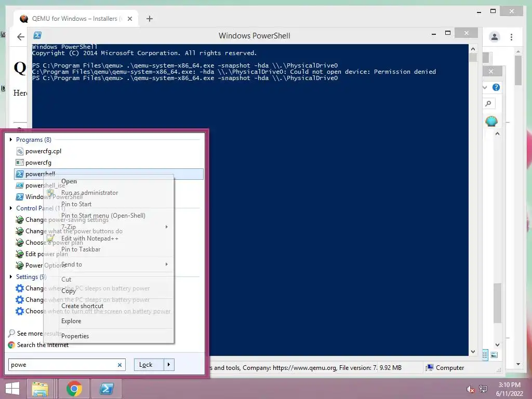532x399 pixels.
Task: Click the large icons view icon in Explorer
Action: pos(494,355)
